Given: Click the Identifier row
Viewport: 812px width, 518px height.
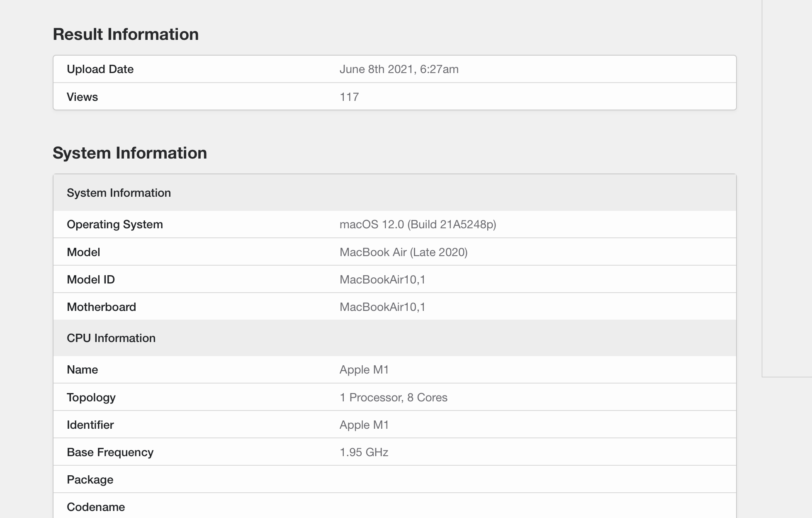Looking at the screenshot, I should [90, 425].
